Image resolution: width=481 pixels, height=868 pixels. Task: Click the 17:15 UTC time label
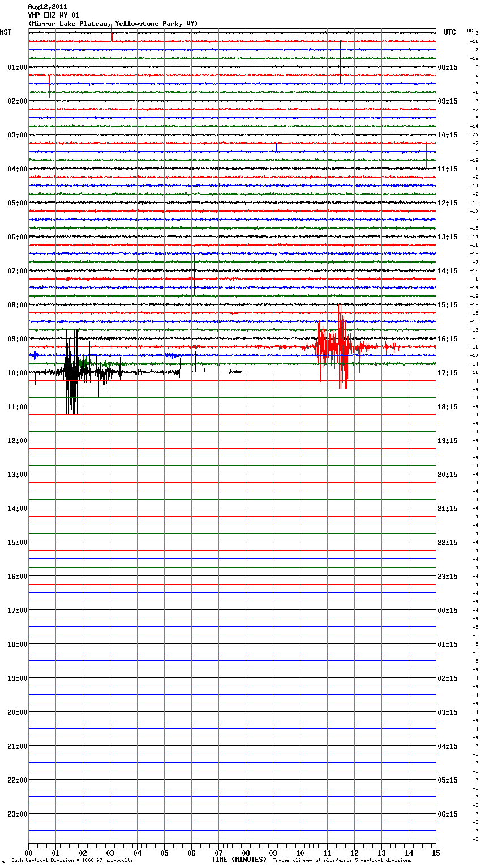[448, 373]
